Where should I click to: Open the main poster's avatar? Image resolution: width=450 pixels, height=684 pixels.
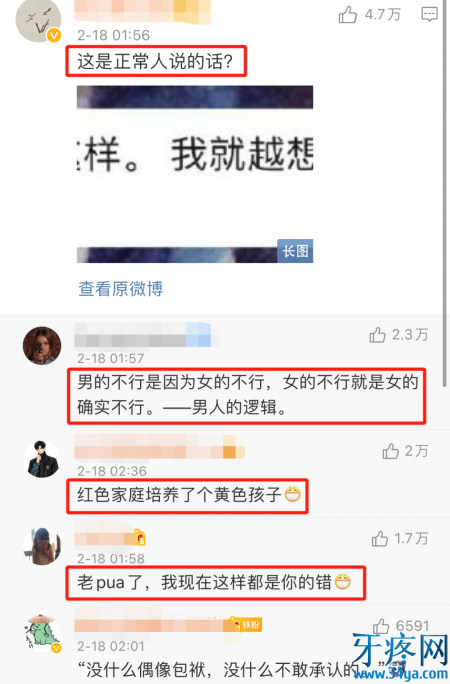point(38,20)
